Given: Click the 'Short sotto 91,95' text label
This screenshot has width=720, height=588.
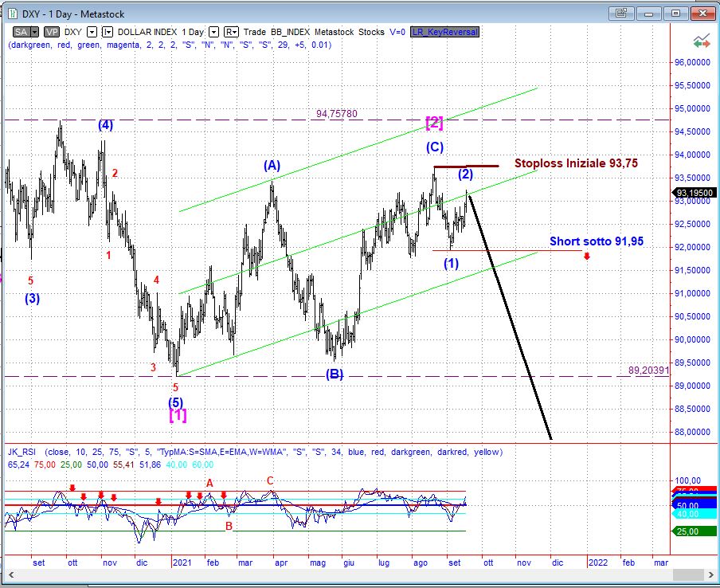Looking at the screenshot, I should (597, 241).
